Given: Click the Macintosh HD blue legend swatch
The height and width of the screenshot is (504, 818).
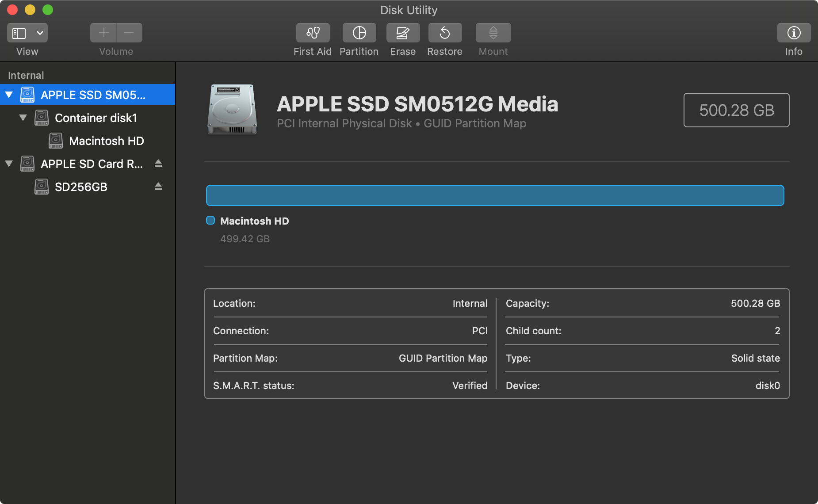Looking at the screenshot, I should 210,220.
